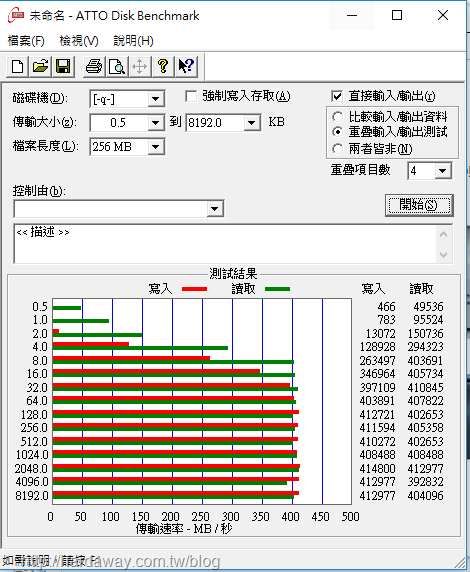Click the description box scroll up arrow
Viewport: 470px width, 572px height.
(x=443, y=234)
